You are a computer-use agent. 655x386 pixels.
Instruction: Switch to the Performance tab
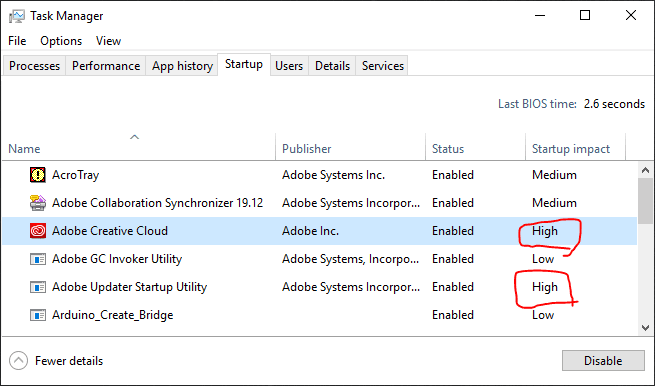tap(106, 66)
